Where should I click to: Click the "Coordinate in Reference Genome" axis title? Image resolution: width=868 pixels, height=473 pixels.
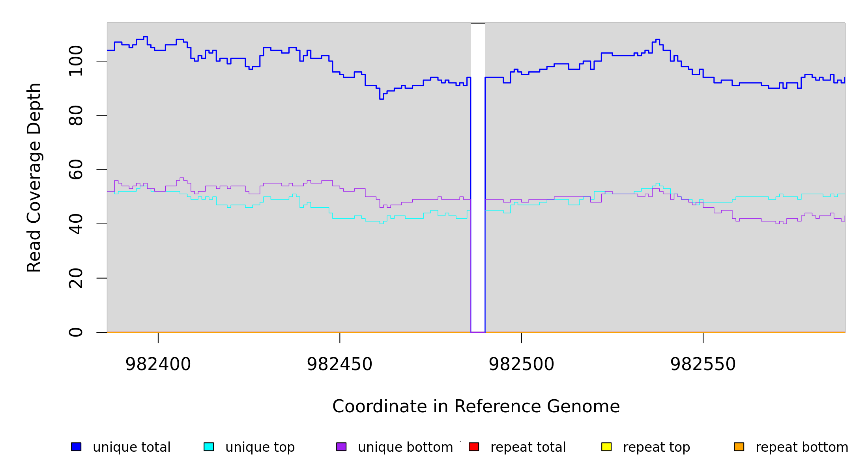476,406
